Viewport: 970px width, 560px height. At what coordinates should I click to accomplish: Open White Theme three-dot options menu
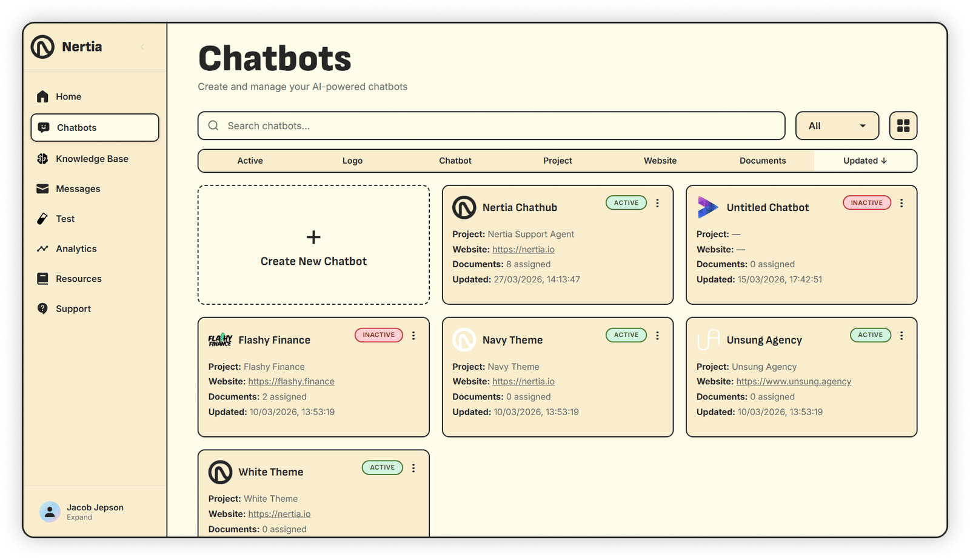coord(413,468)
